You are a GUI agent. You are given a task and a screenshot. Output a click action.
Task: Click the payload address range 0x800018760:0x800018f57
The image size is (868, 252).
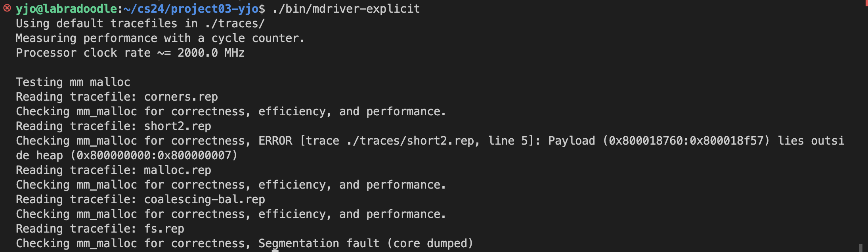click(x=686, y=141)
